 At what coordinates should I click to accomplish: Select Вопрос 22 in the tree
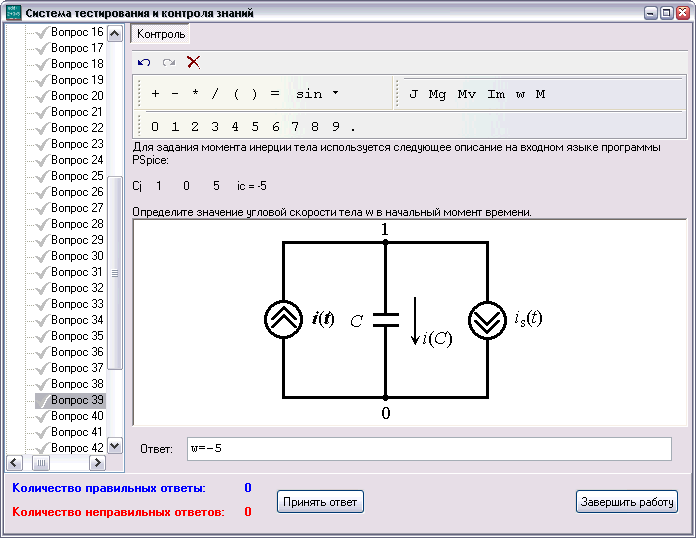pos(77,128)
